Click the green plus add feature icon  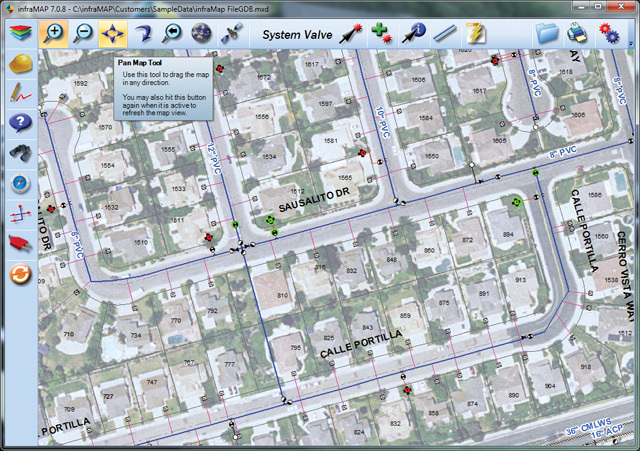[x=381, y=33]
